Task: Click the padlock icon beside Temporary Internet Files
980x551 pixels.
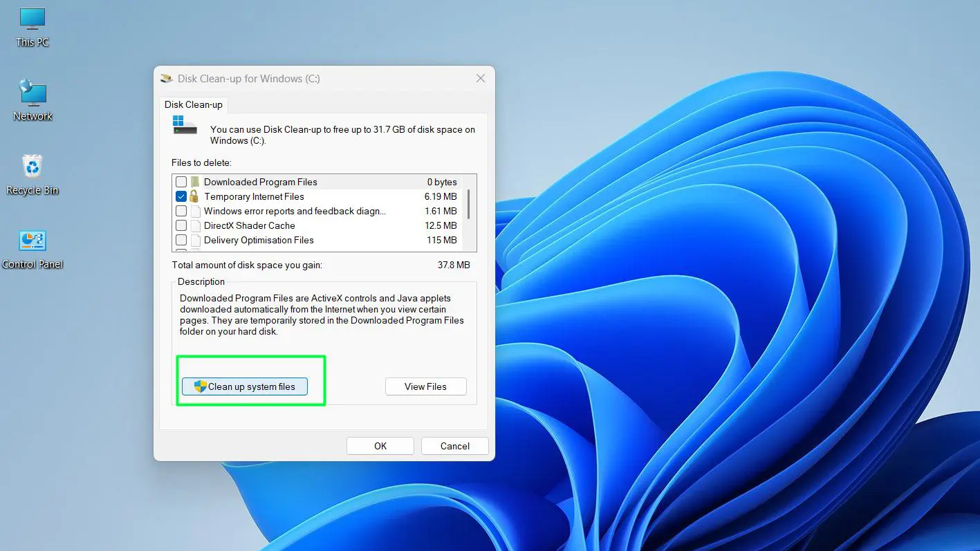Action: click(x=194, y=196)
